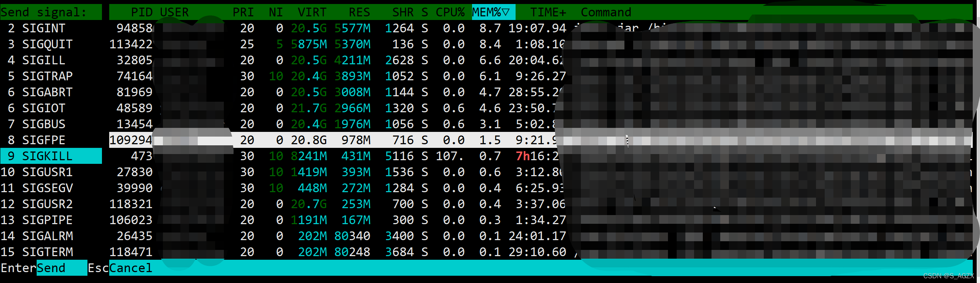Click highlighted process row PID 109294

coord(541,140)
